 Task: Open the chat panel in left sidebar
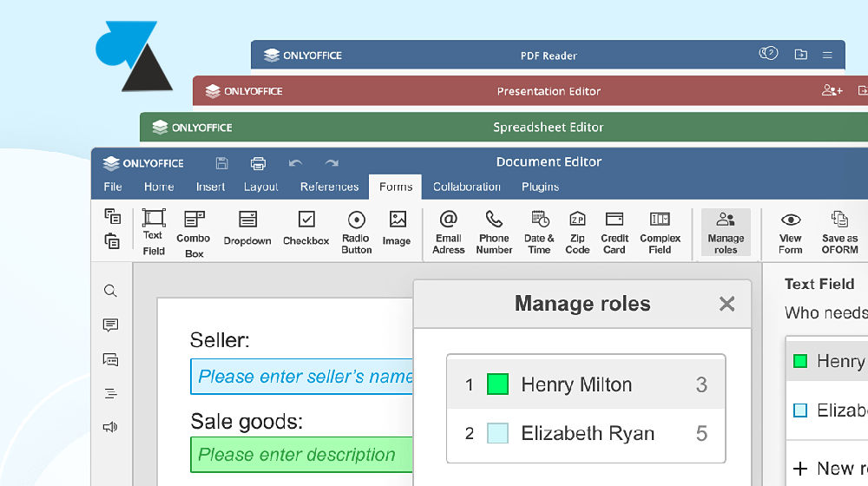pos(110,360)
